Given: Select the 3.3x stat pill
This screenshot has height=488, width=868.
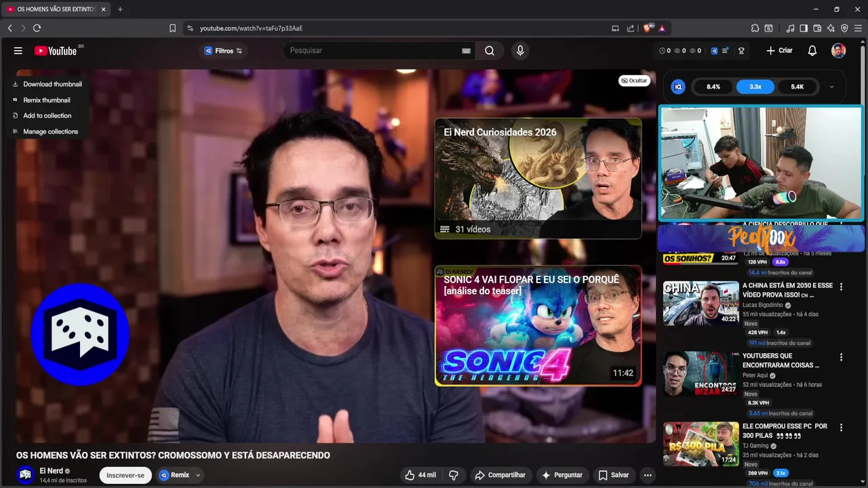Looking at the screenshot, I should [x=755, y=87].
